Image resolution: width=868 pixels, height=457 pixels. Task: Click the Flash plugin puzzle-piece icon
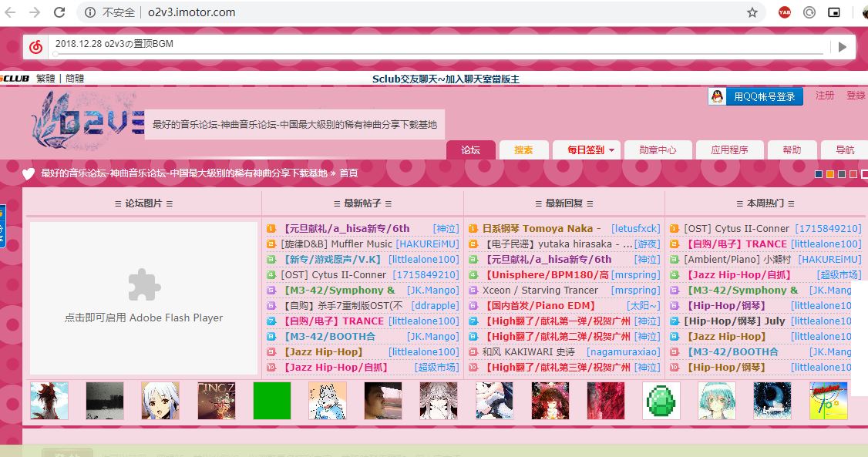[x=144, y=284]
